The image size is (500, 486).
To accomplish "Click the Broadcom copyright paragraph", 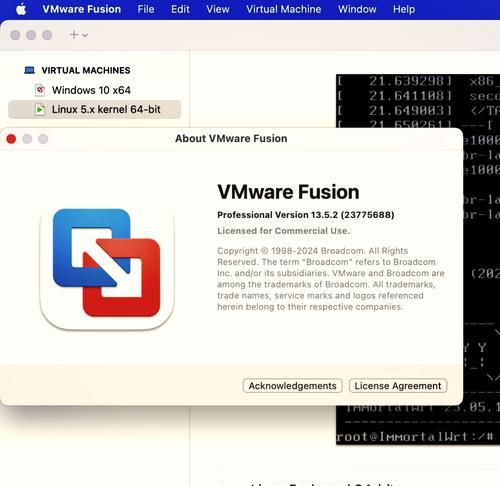I will [331, 279].
